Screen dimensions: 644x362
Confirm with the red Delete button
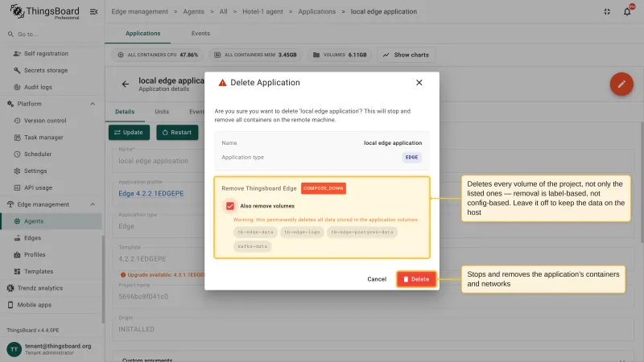click(x=416, y=279)
